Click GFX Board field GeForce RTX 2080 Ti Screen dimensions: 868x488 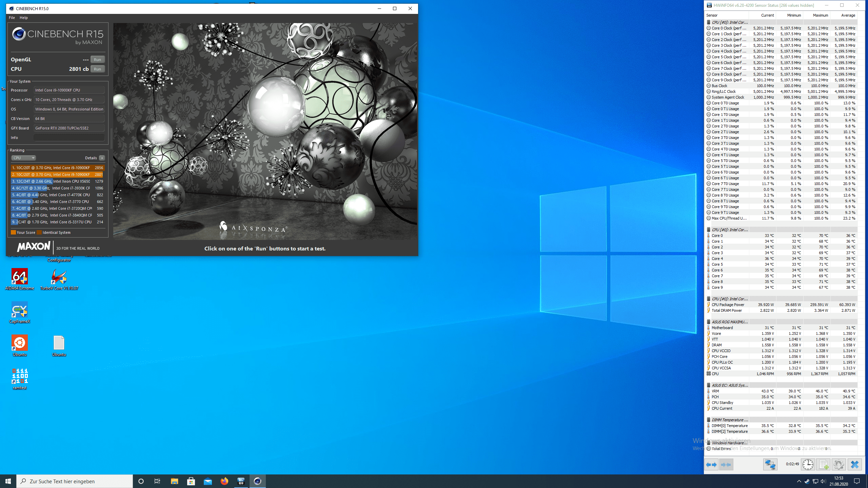click(x=69, y=128)
